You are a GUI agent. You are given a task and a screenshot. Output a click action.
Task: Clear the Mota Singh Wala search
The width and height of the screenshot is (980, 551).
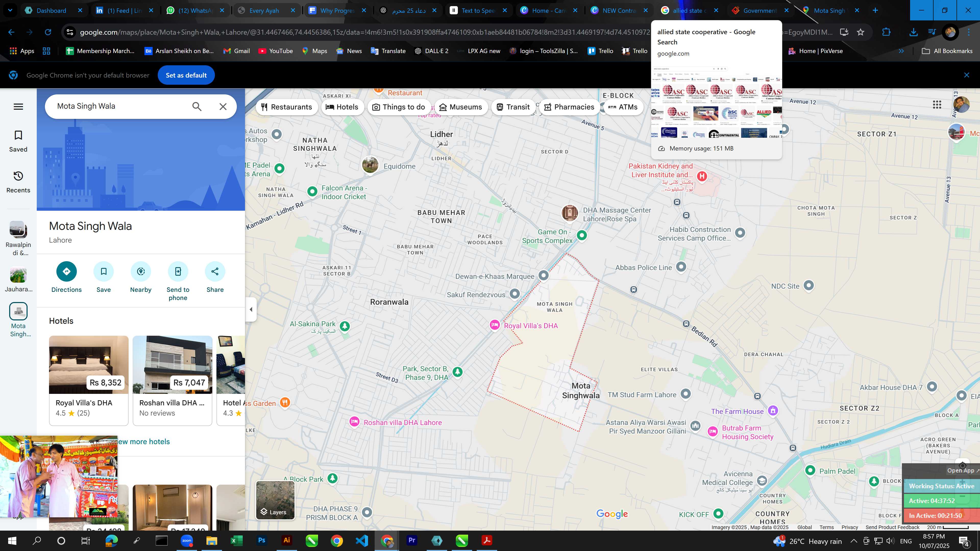point(223,106)
